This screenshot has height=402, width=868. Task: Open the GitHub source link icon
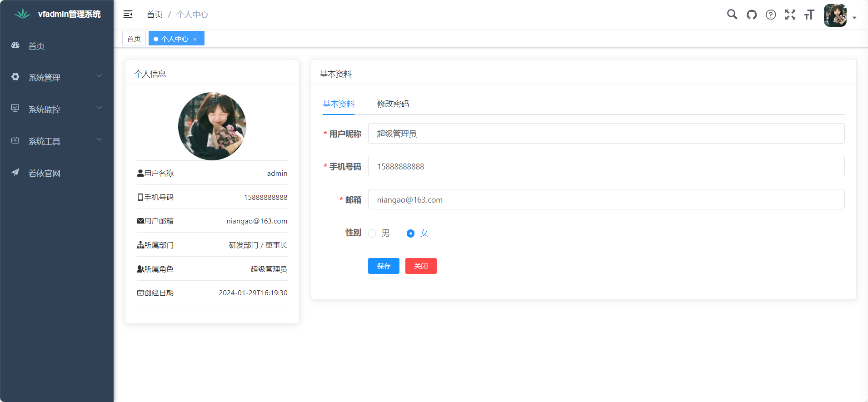752,15
